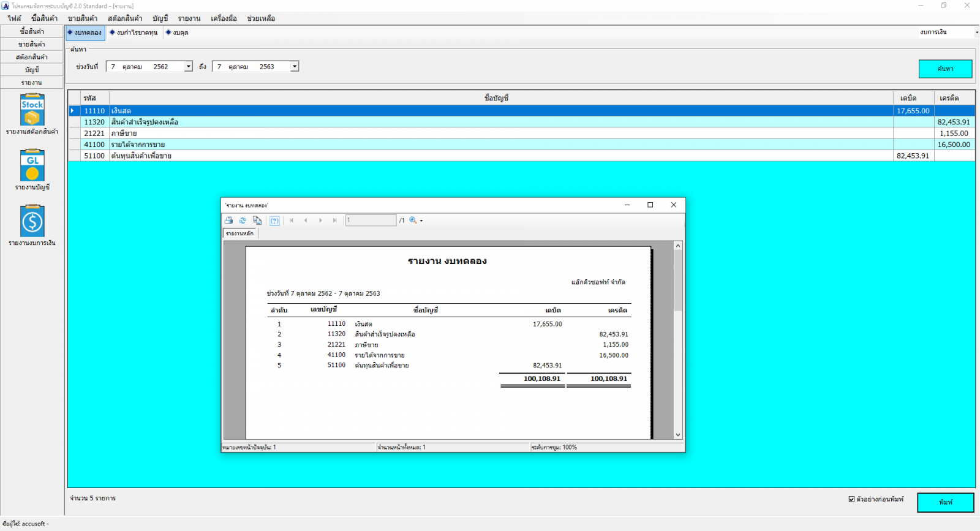Open the ซื้อสินค้า menu in menu bar
Screen dimensions: 980x531
click(x=45, y=18)
